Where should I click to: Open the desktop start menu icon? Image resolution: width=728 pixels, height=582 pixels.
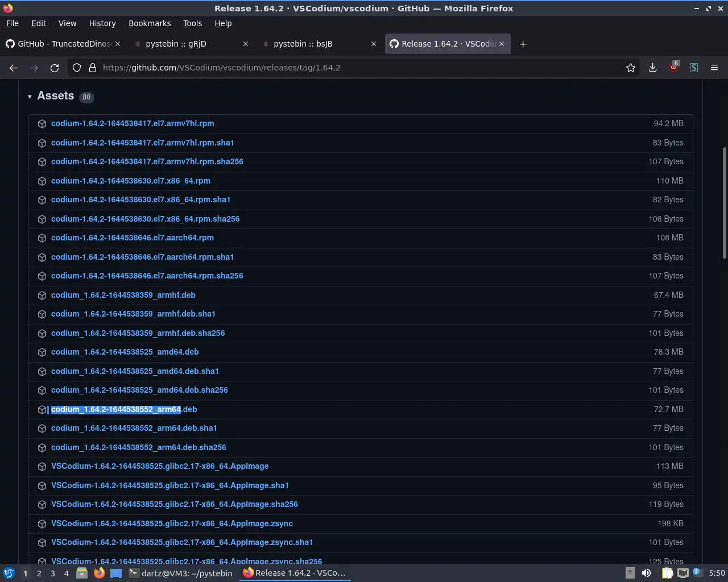pos(9,573)
